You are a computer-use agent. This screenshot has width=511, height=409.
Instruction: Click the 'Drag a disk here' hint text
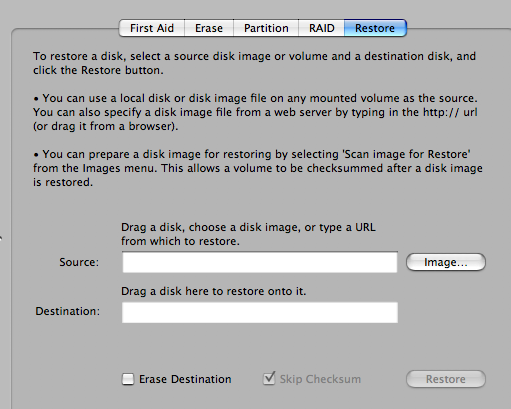pyautogui.click(x=213, y=291)
